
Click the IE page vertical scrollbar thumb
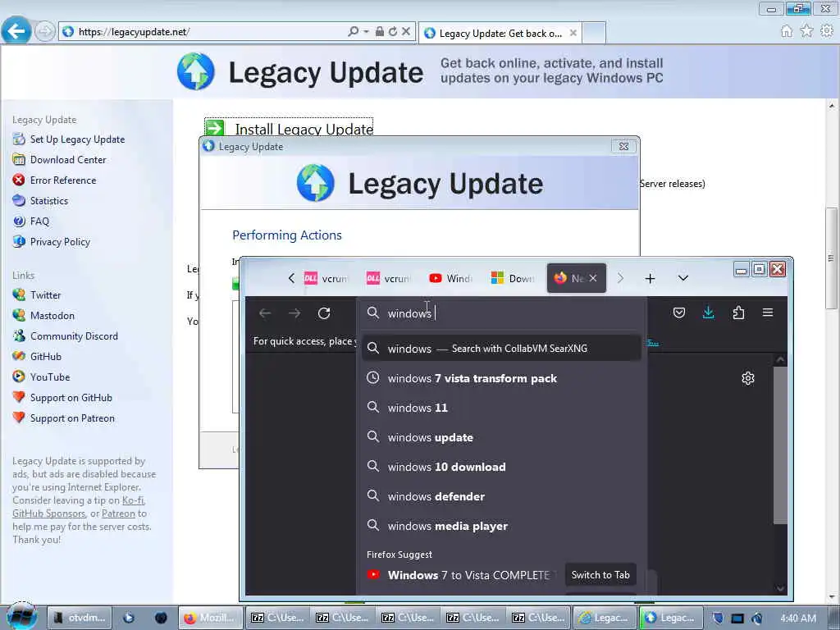(832, 258)
